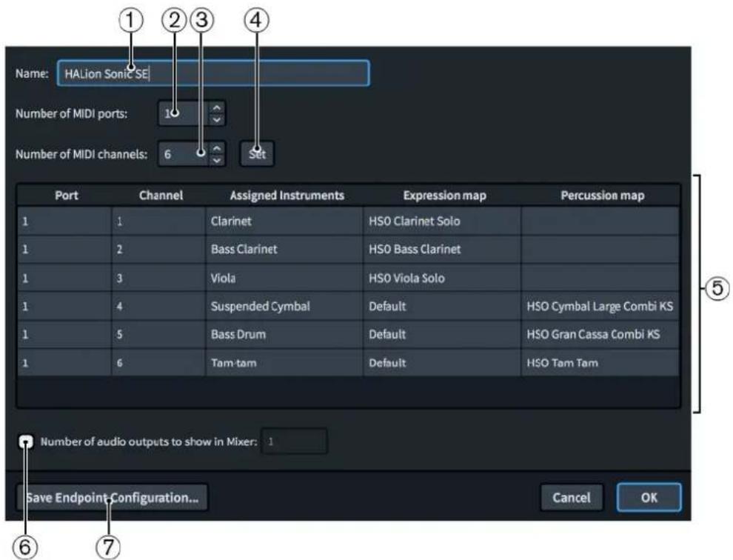Increase the number of MIDI channels
The height and width of the screenshot is (560, 733).
point(216,148)
